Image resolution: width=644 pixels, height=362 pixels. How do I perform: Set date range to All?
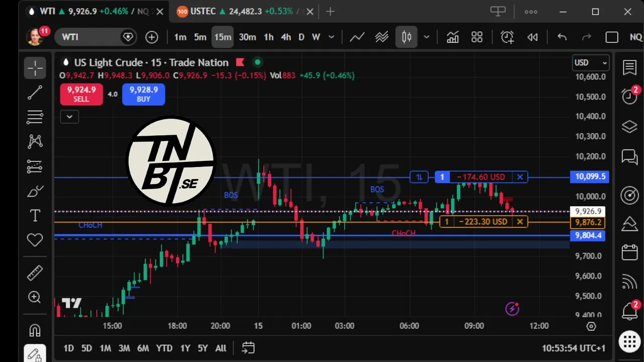[220, 348]
